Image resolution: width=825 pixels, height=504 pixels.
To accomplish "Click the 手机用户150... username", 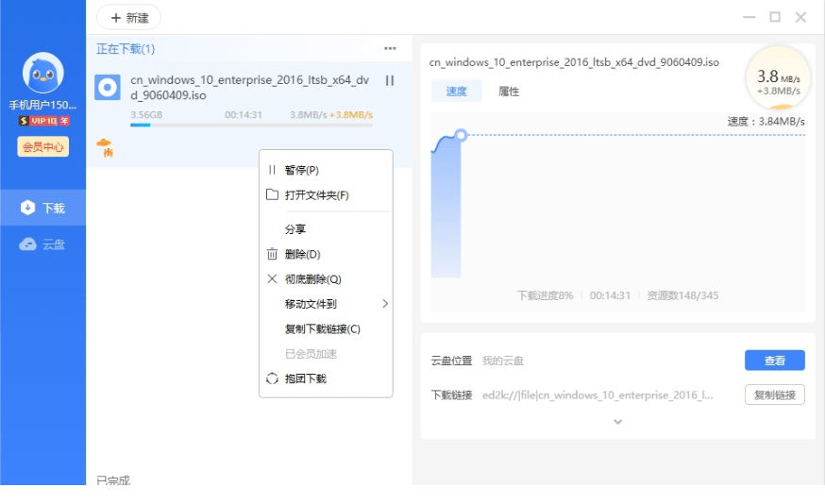I will 42,105.
